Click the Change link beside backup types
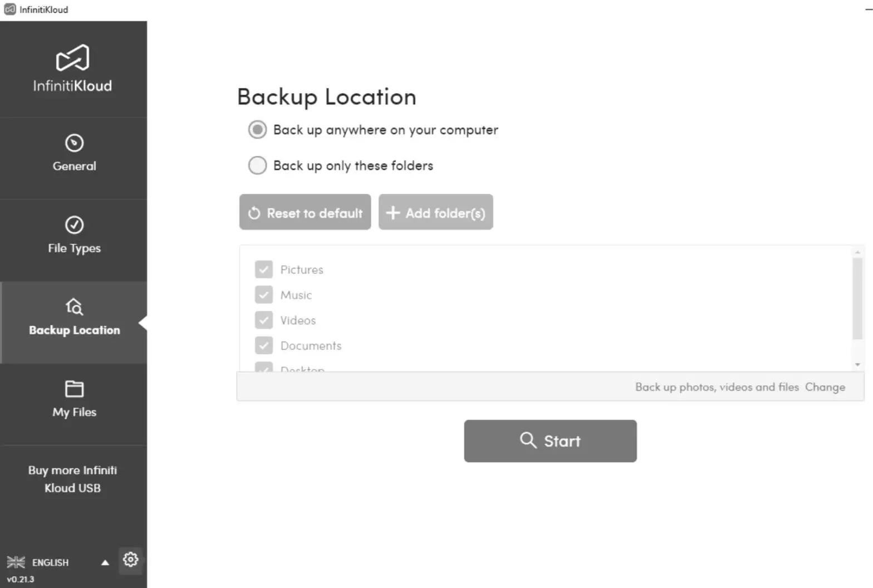873x588 pixels. tap(825, 387)
